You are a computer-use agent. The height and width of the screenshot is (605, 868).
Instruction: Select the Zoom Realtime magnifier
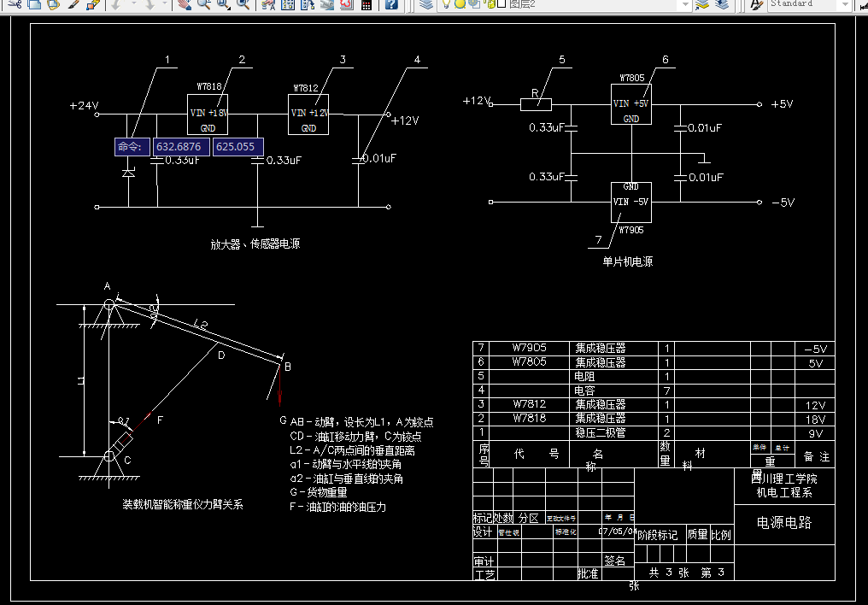203,4
